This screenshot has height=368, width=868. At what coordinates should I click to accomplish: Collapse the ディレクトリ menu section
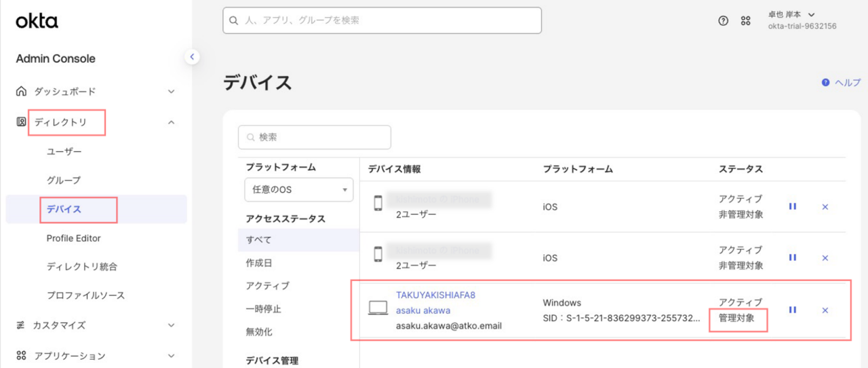(171, 122)
